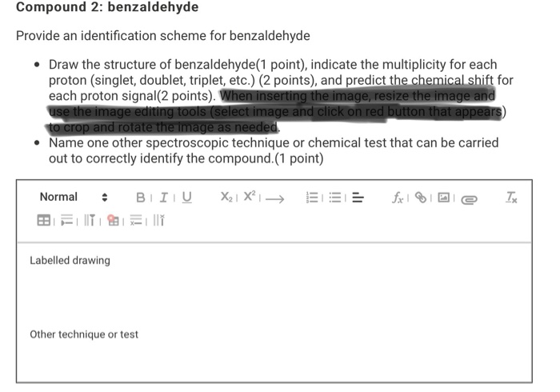
Task: Open the text alignment options
Action: pos(358,198)
